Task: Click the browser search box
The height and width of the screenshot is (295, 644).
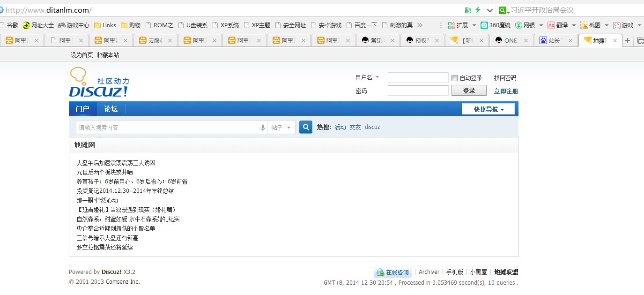Action: pos(576,10)
